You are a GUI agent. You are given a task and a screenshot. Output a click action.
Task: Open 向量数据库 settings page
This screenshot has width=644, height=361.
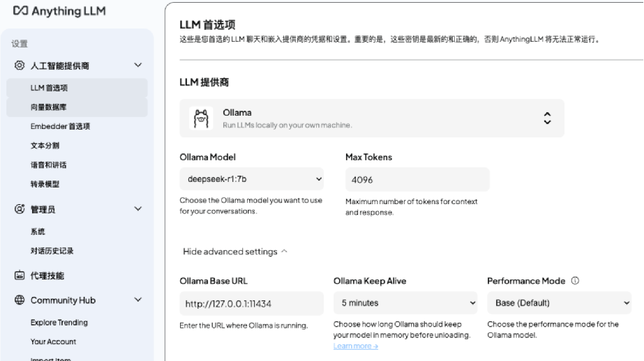[x=77, y=107]
